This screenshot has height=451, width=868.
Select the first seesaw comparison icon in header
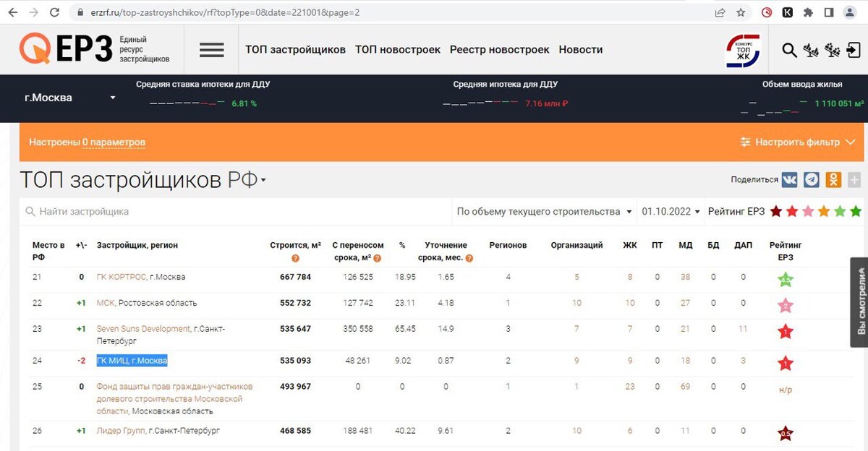click(811, 50)
